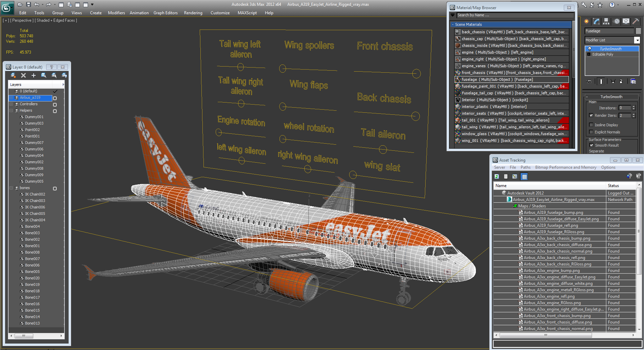The width and height of the screenshot is (644, 350).
Task: Click Add selected objects plus icon in Layer dialog
Action: [x=34, y=75]
